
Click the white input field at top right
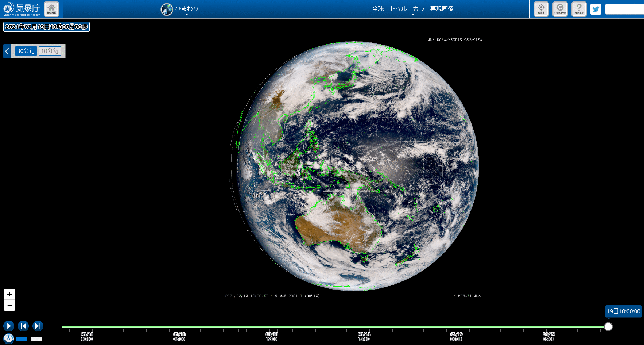pyautogui.click(x=624, y=9)
